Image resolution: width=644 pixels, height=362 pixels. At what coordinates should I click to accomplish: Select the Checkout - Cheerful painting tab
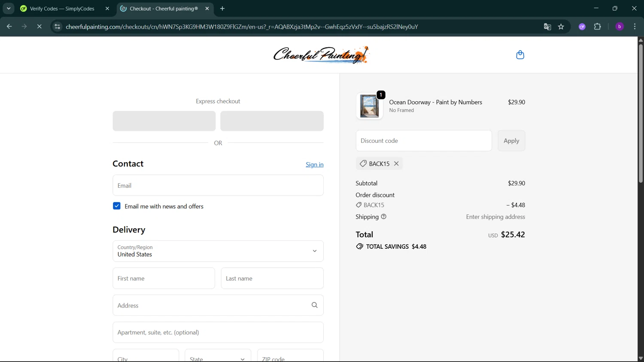[x=163, y=9]
